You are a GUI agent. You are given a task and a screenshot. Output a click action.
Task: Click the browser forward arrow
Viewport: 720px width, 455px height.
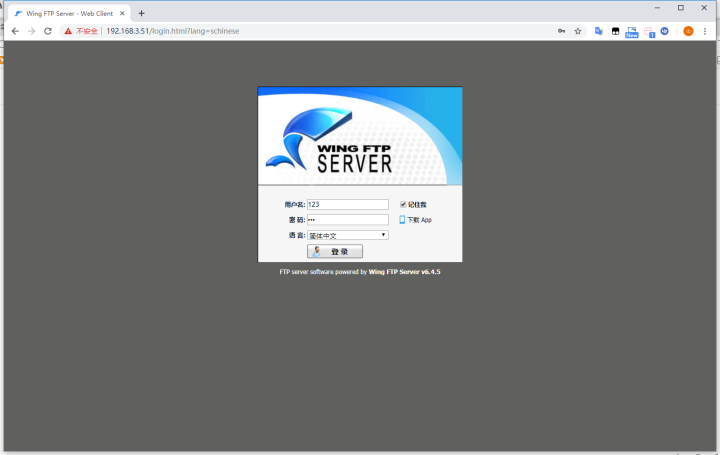tap(31, 31)
